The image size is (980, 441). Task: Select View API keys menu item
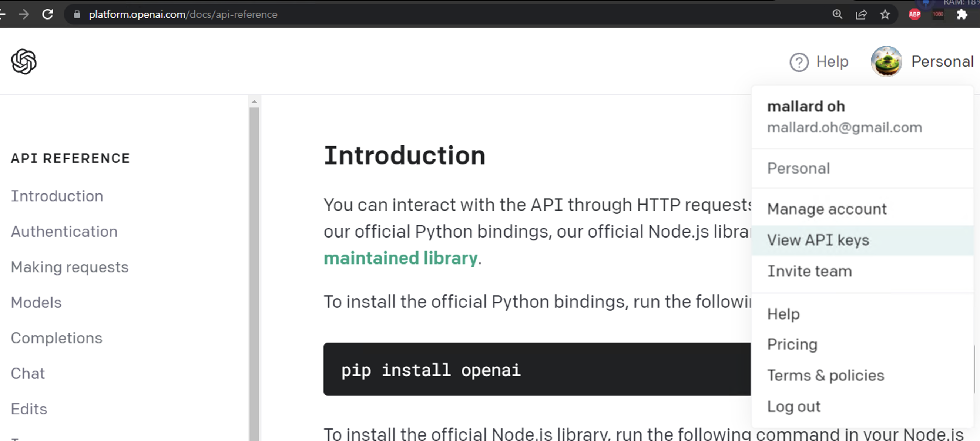pyautogui.click(x=818, y=240)
